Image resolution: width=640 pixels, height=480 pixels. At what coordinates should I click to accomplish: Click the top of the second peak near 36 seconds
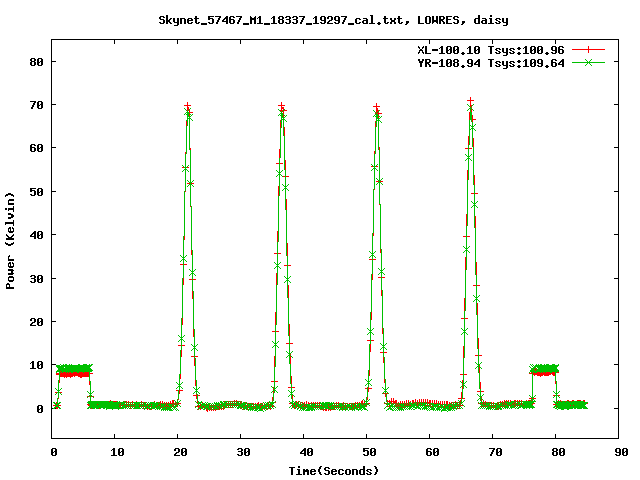[282, 106]
